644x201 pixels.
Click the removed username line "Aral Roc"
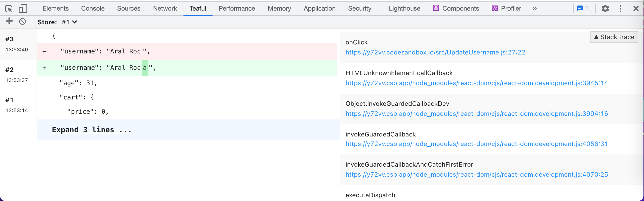tap(187, 51)
